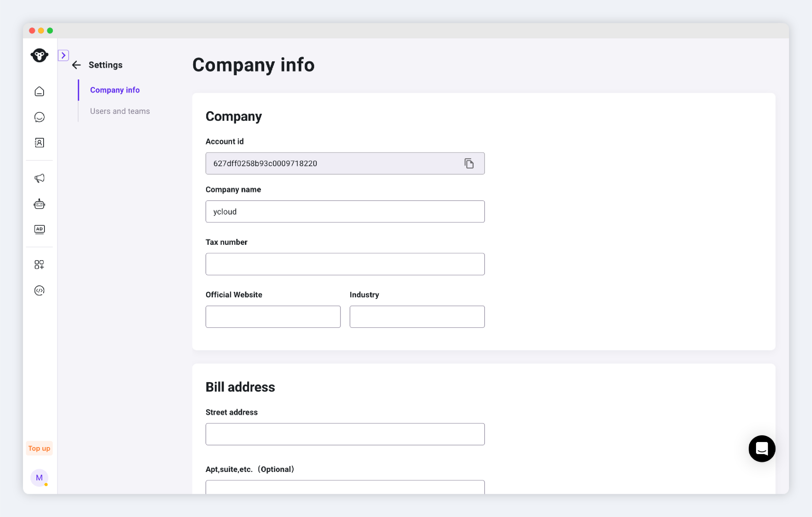
Task: Open the M user avatar menu
Action: point(39,478)
